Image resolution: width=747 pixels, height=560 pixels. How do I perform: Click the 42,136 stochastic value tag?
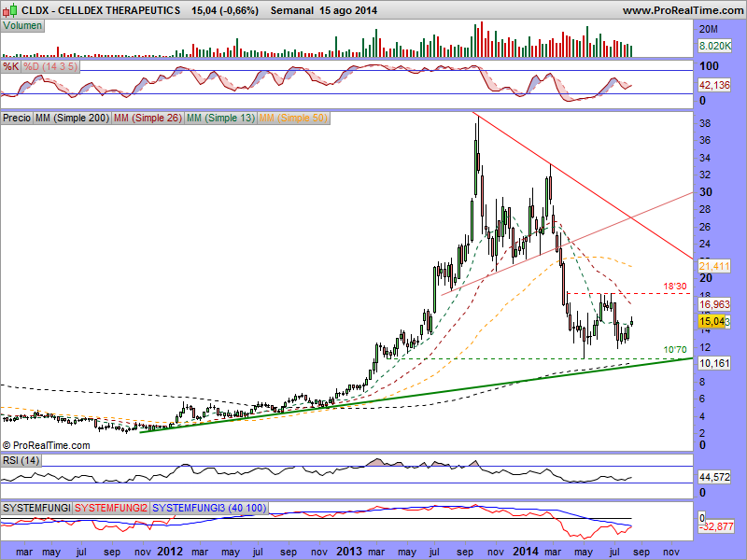(714, 85)
